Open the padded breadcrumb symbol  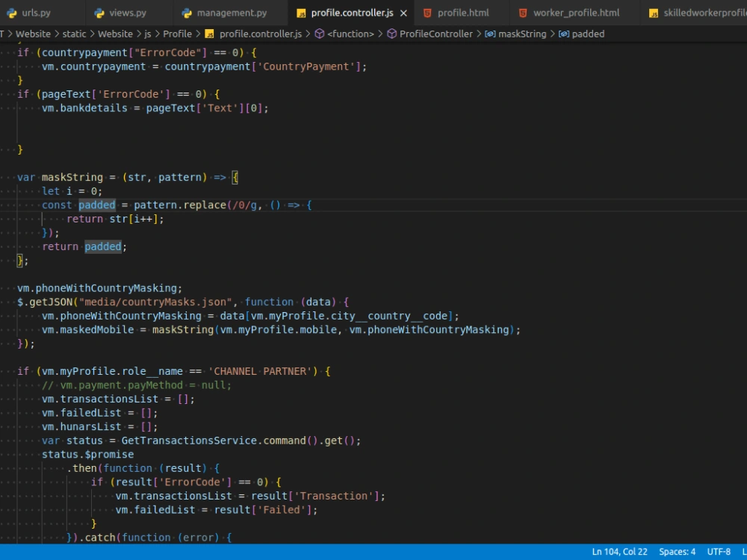(588, 34)
